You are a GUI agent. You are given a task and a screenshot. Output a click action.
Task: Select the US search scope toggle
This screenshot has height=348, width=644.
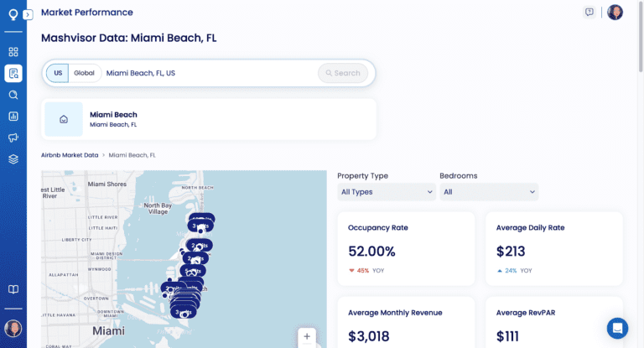(x=58, y=73)
